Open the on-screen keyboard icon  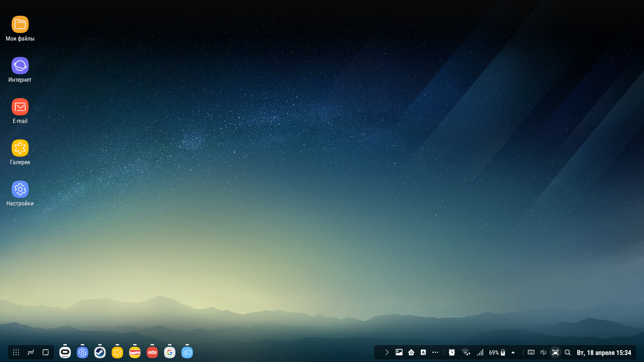pyautogui.click(x=531, y=352)
